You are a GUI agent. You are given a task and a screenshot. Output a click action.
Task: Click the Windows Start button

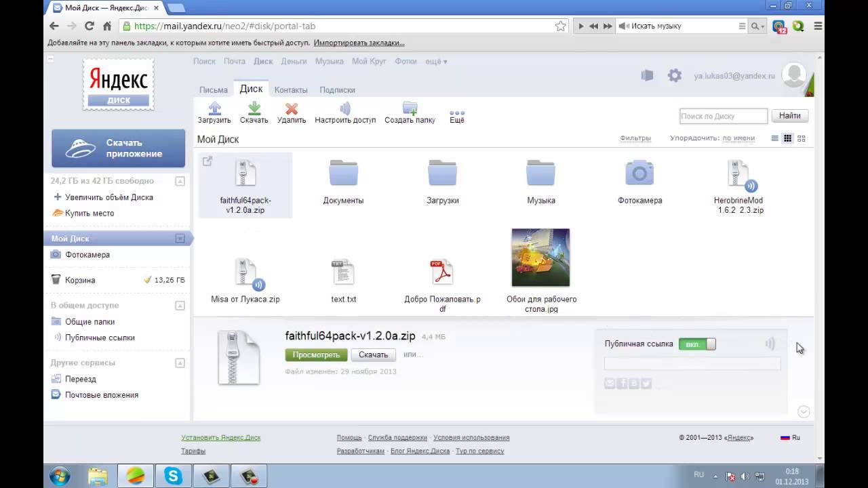coord(60,476)
